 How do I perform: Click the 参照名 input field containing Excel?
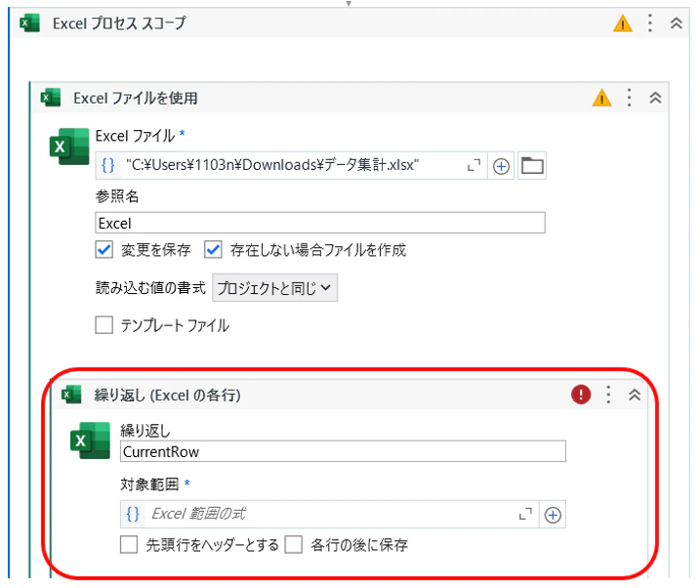320,223
